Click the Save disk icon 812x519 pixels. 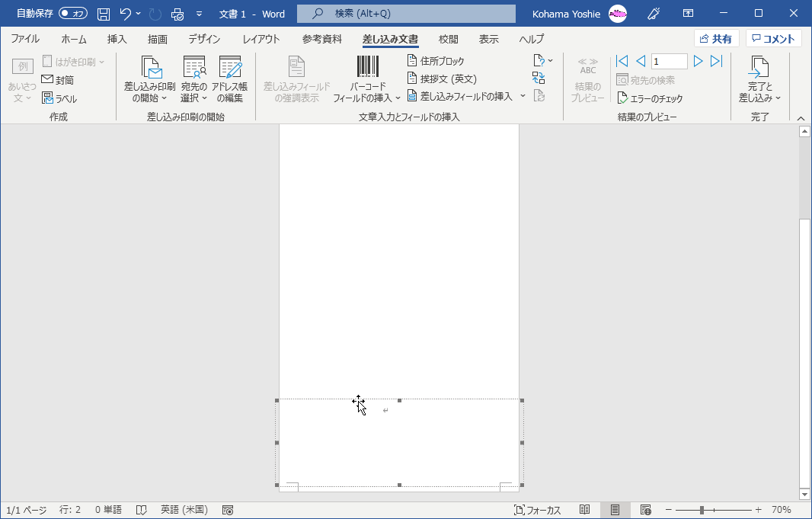(x=104, y=14)
